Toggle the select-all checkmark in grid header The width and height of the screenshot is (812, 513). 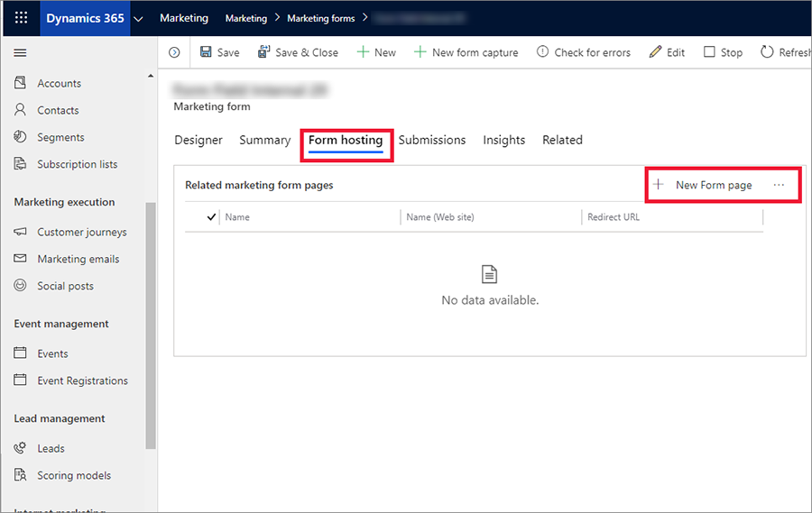pyautogui.click(x=211, y=217)
